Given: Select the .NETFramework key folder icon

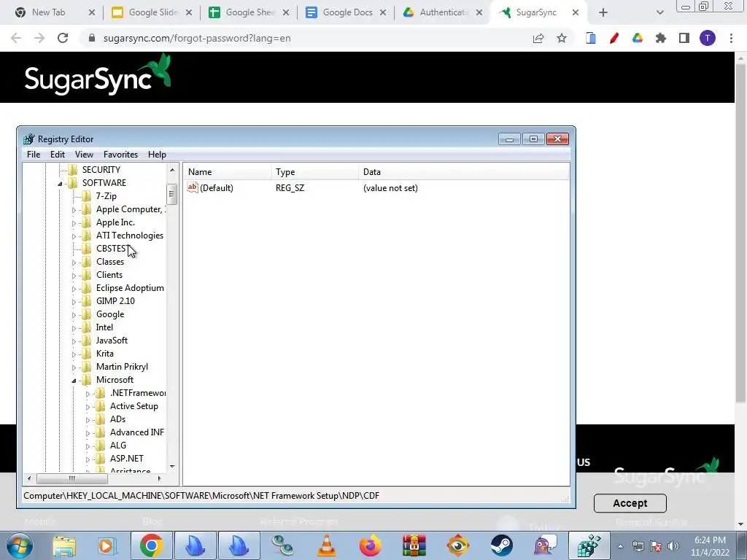Looking at the screenshot, I should pos(101,393).
